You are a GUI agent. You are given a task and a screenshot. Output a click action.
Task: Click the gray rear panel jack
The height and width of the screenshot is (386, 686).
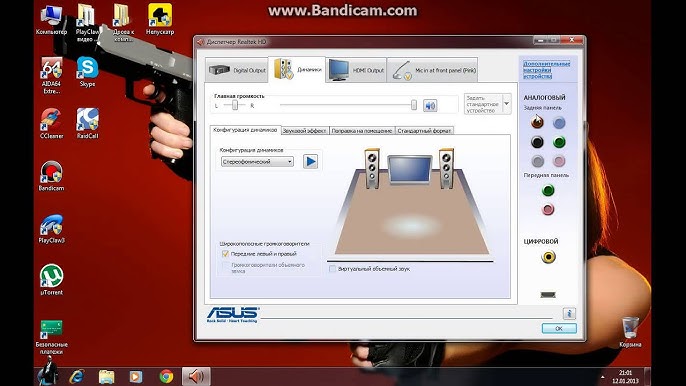coord(538,161)
